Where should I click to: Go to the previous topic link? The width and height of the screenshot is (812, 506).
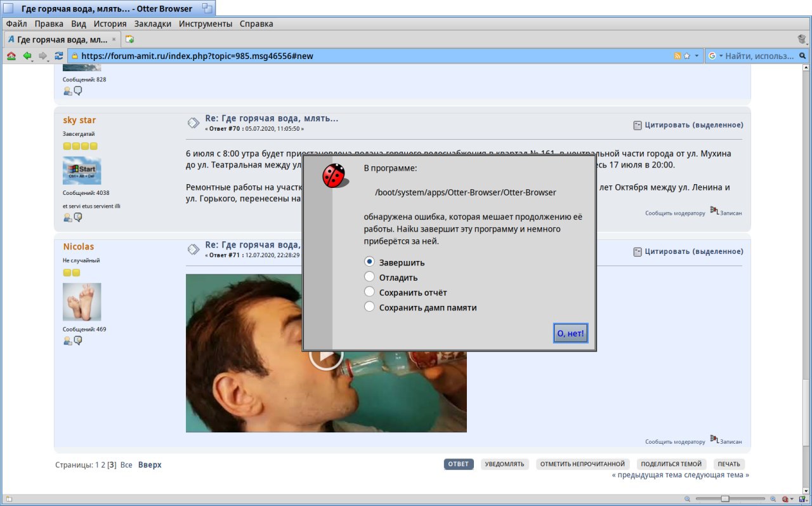click(x=646, y=475)
